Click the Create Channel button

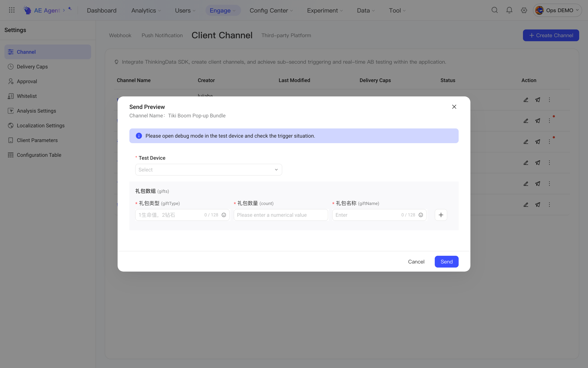(x=551, y=35)
